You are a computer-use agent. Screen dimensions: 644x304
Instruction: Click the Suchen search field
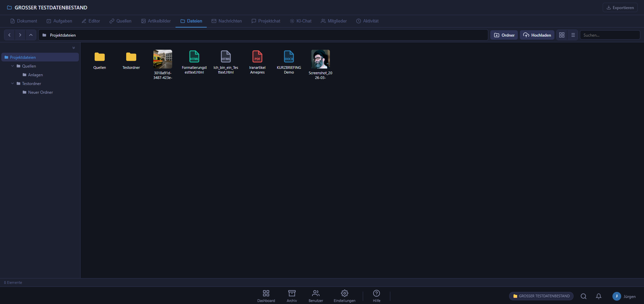[610, 35]
